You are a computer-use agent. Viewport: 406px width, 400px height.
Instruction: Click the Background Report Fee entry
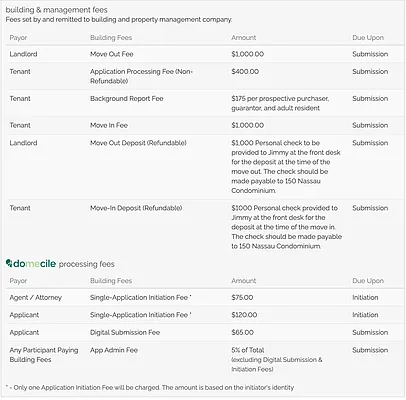[x=126, y=98]
